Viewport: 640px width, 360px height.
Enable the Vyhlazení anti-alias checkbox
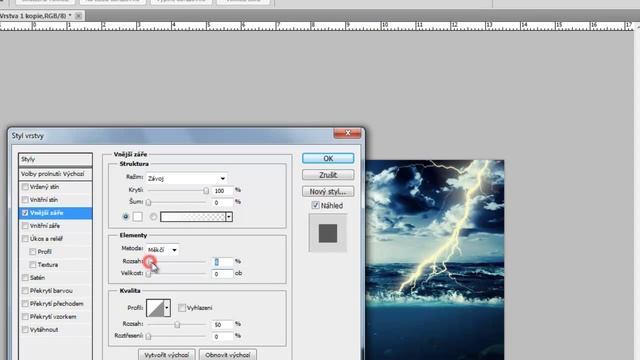182,308
